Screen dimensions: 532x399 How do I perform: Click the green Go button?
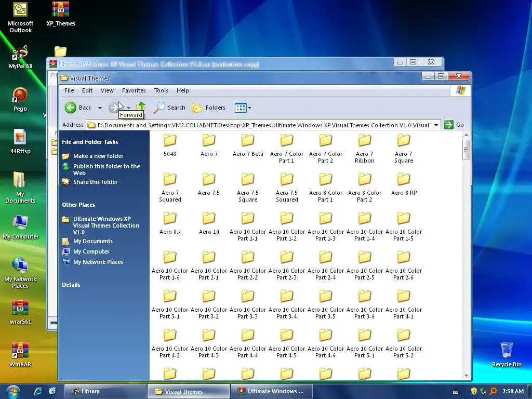coord(454,125)
